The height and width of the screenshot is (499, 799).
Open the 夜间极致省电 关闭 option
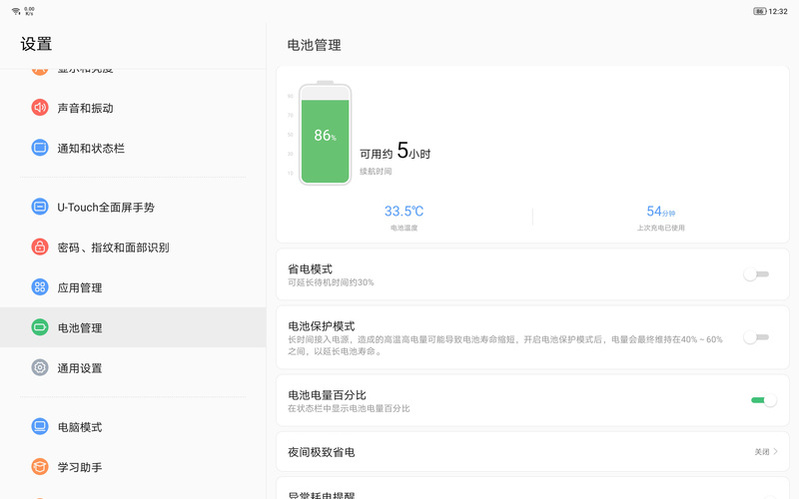[x=762, y=452]
